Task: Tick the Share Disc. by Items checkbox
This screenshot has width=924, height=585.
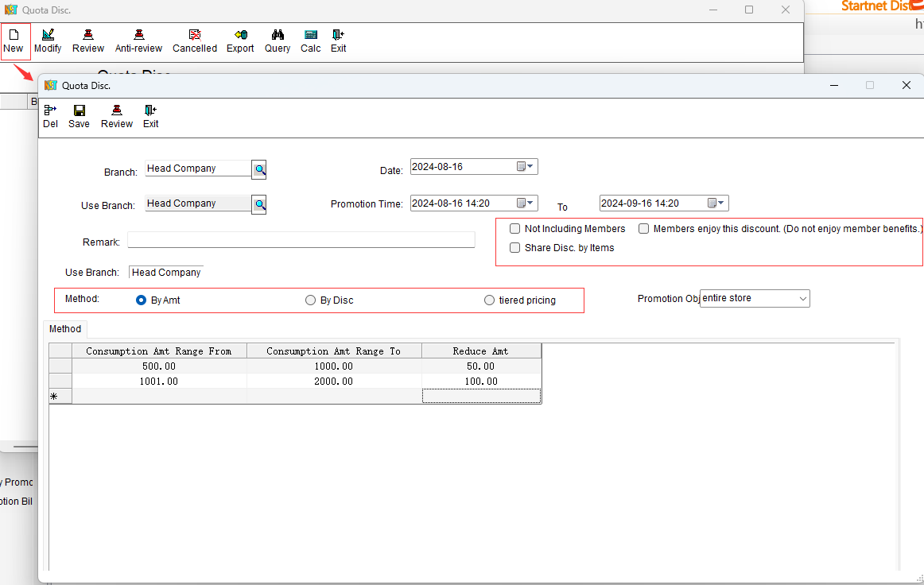Action: tap(515, 248)
